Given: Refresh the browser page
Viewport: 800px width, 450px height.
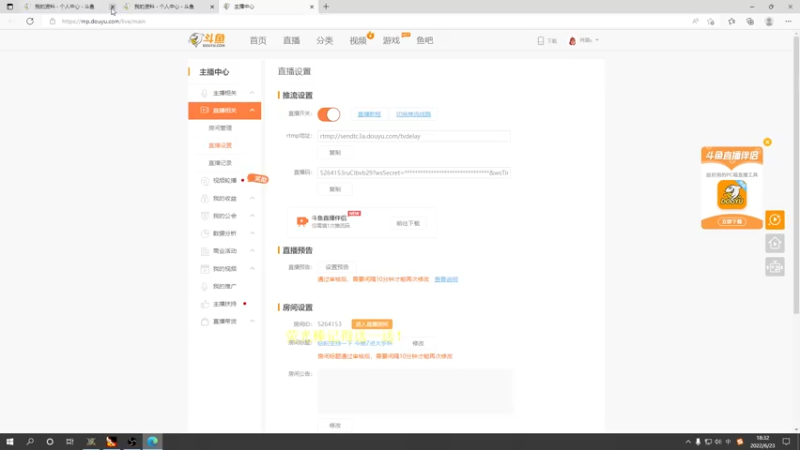Looking at the screenshot, I should click(x=30, y=21).
